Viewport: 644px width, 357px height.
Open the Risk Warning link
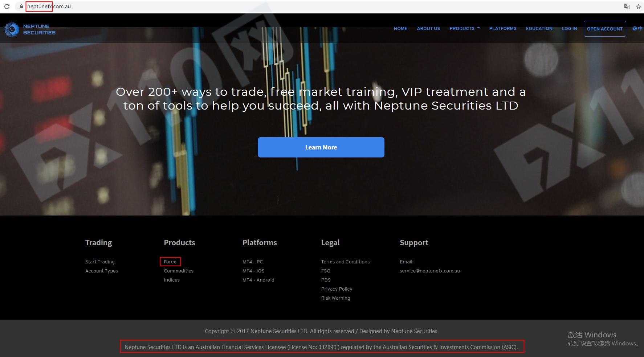336,298
